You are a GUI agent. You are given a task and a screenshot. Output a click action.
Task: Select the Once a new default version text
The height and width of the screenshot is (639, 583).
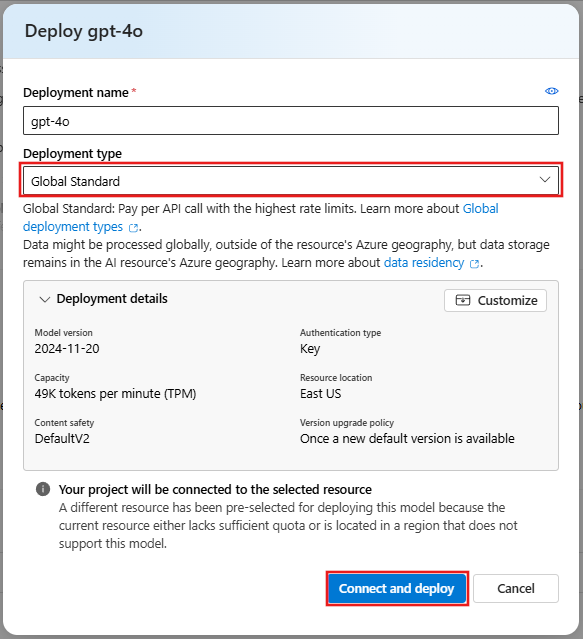tap(407, 438)
